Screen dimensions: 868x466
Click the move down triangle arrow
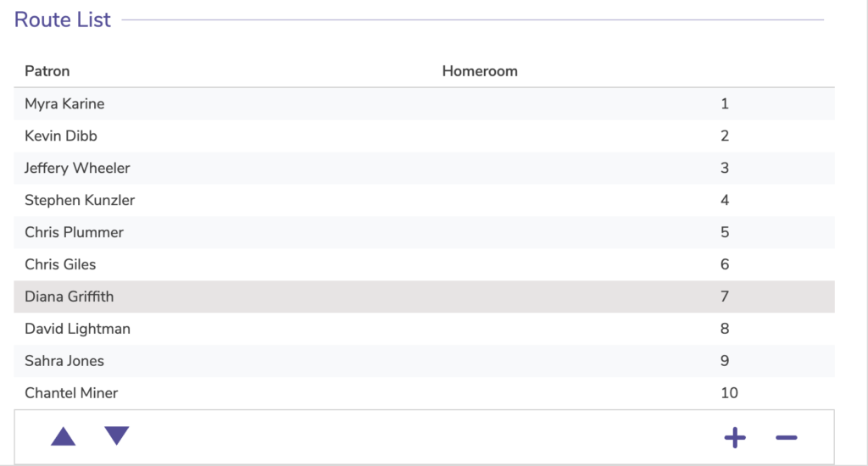(116, 435)
